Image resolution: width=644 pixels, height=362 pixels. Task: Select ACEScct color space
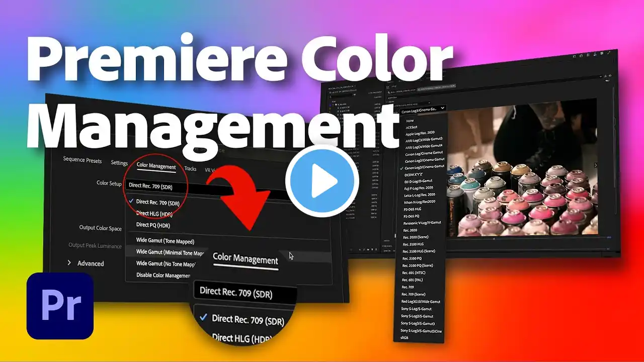[412, 128]
